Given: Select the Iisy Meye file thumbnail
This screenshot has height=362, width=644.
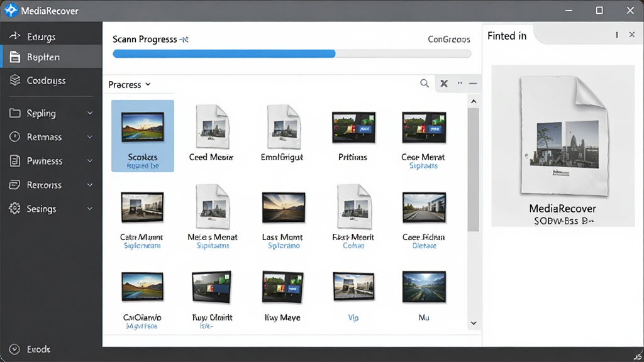Looking at the screenshot, I should coord(282,287).
